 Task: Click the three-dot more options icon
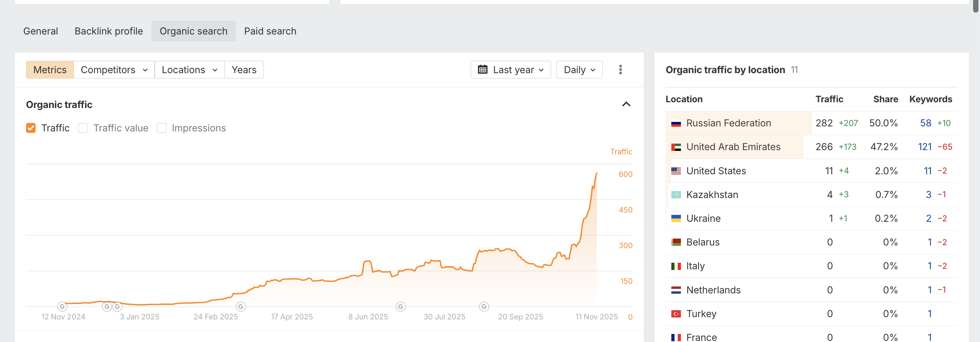(x=620, y=70)
